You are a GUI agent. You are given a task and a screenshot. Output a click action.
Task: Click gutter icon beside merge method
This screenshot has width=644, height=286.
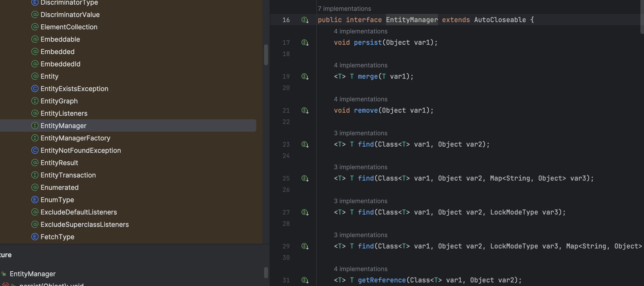(305, 76)
